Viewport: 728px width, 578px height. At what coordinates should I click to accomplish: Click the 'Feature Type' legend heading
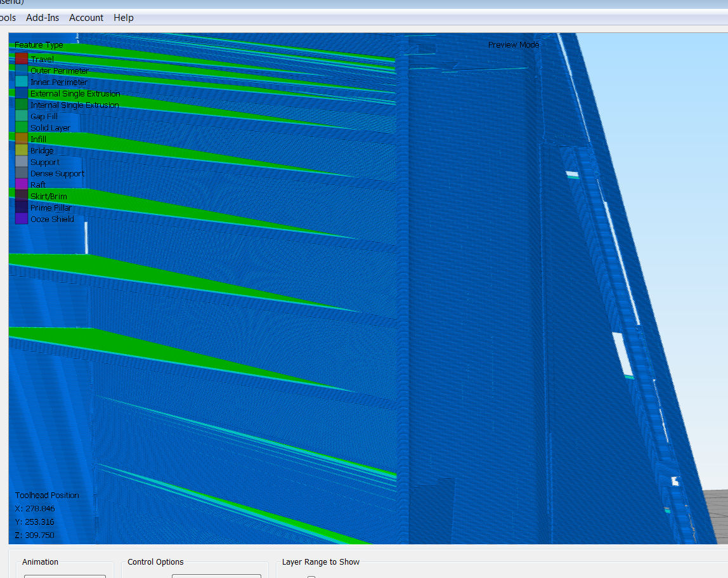pyautogui.click(x=39, y=44)
